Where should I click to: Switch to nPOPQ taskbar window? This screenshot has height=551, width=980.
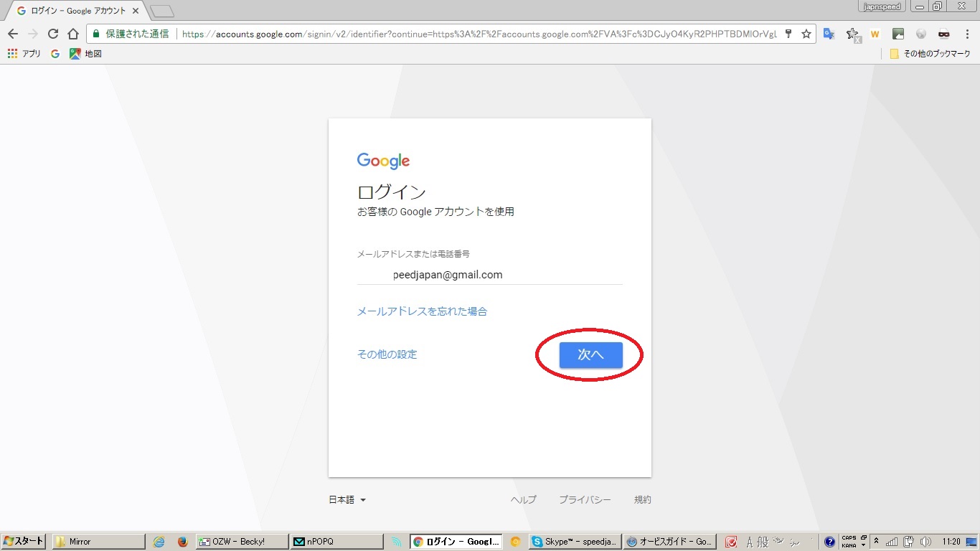pos(336,542)
